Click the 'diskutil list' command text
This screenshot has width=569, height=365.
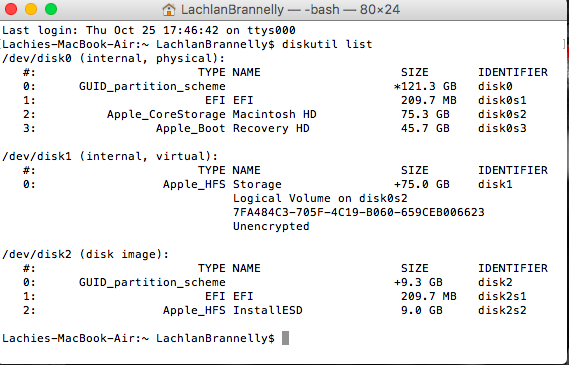pyautogui.click(x=327, y=44)
